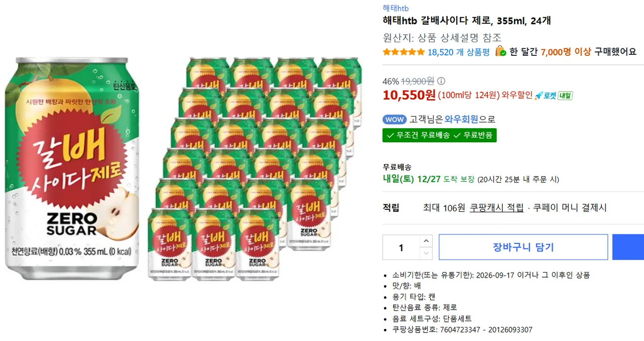
Task: Click the shopping bag purchase-count icon
Action: pos(500,51)
